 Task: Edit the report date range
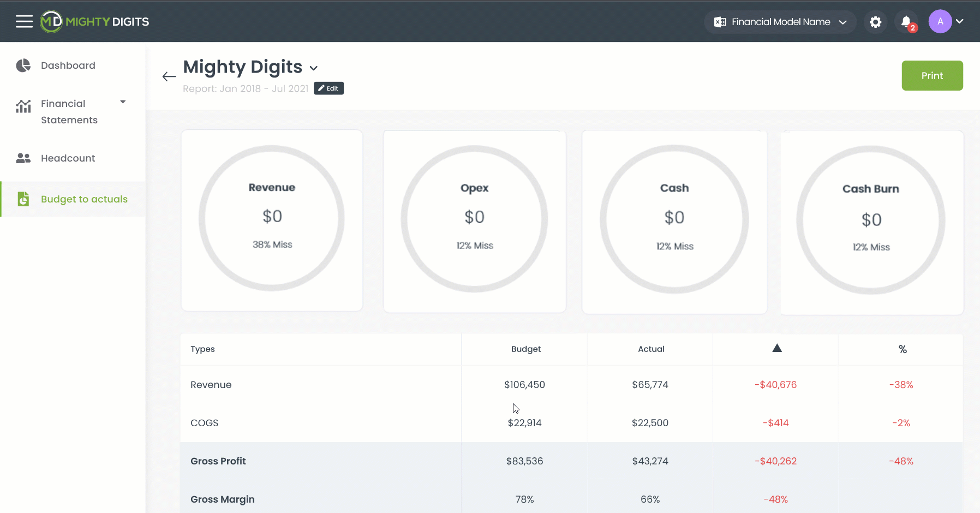click(328, 88)
